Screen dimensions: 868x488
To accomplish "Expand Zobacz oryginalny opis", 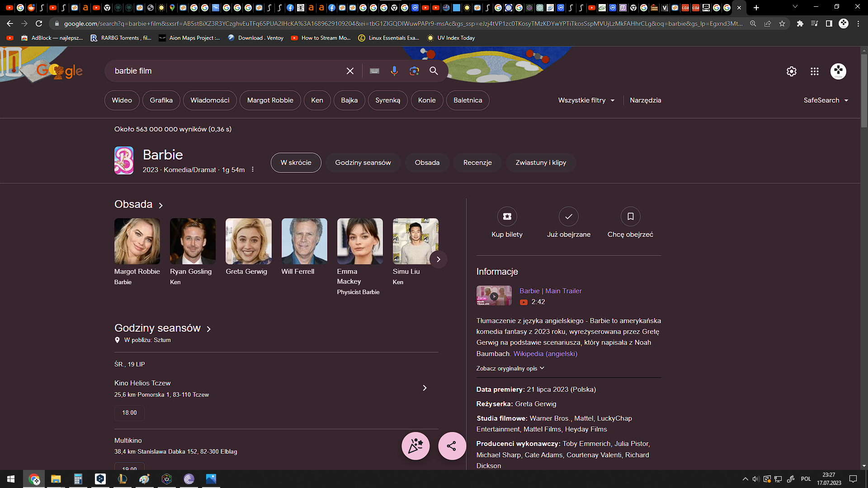I will (510, 369).
